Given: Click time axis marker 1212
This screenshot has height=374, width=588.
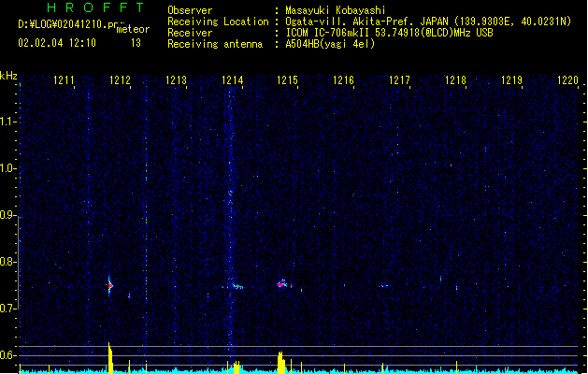Looking at the screenshot, I should click(120, 80).
